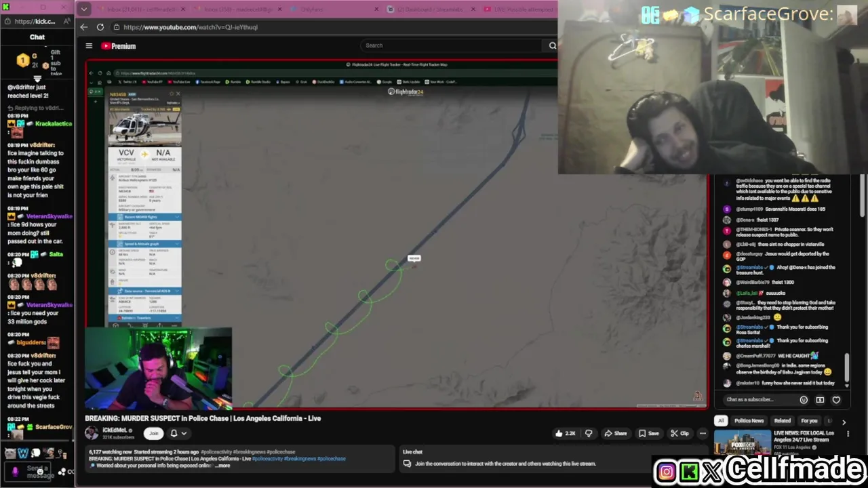This screenshot has width=868, height=488.
Task: Like the video showing 2.2K
Action: 566,433
